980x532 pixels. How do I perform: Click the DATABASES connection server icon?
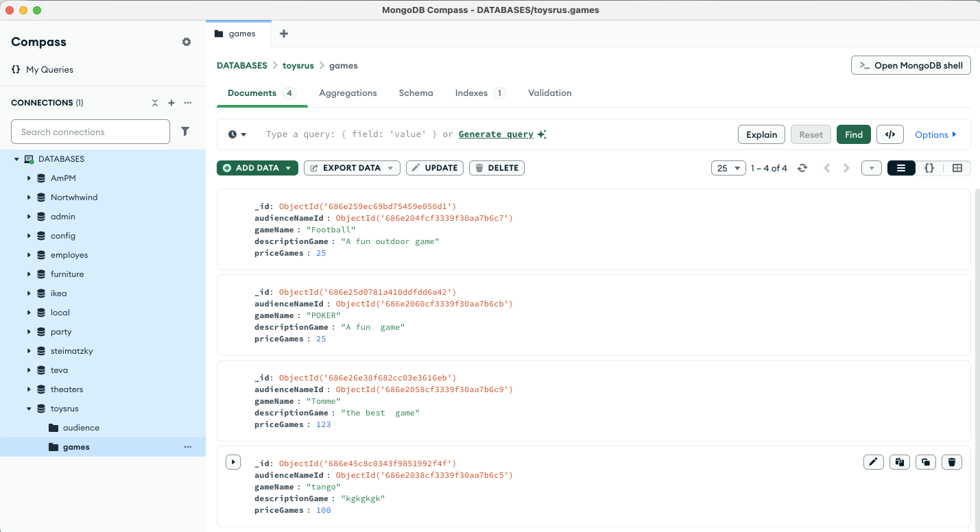[x=29, y=159]
